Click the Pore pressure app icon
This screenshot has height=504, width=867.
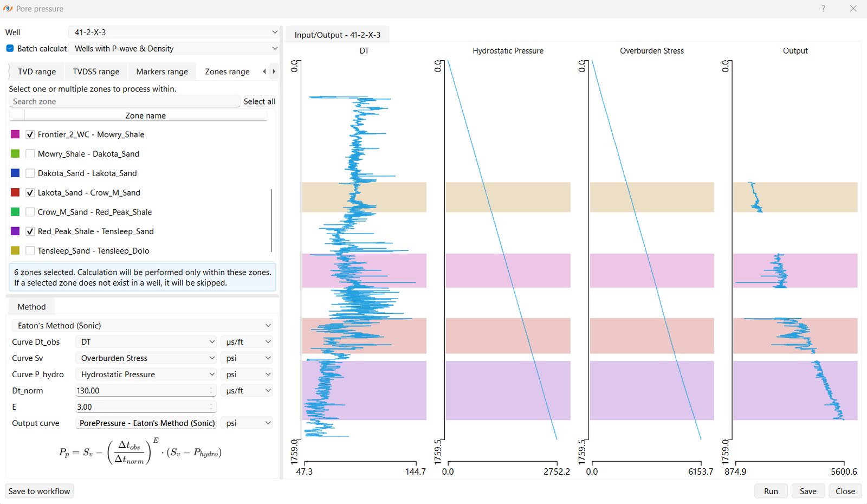pyautogui.click(x=8, y=9)
